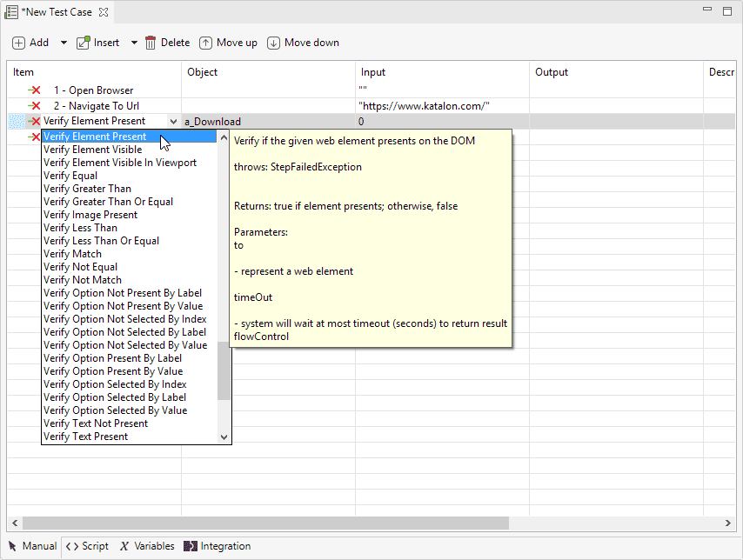Screen dimensions: 743x560
Task: Choose Verify Greater Than
Action: pos(130,189)
